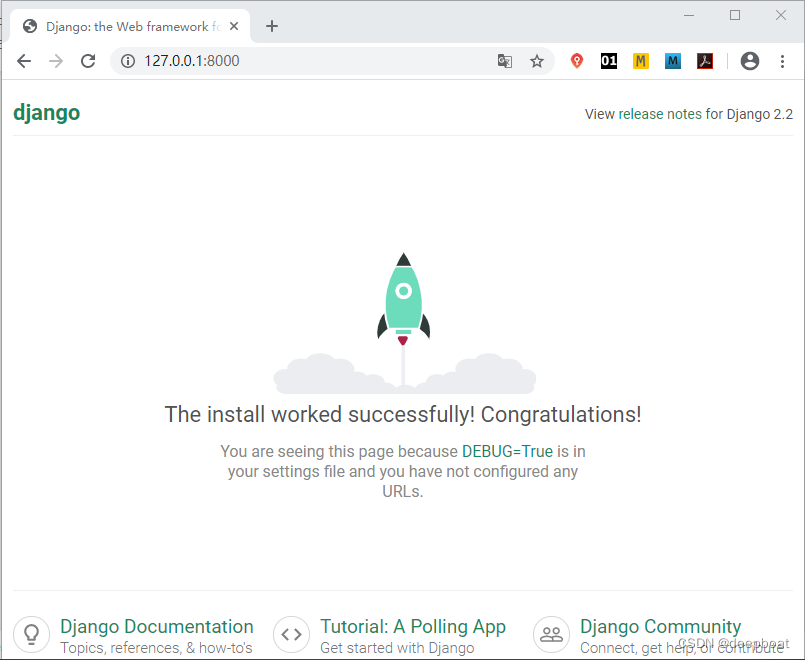Bookmark this page with the star
The image size is (805, 660).
coord(536,61)
